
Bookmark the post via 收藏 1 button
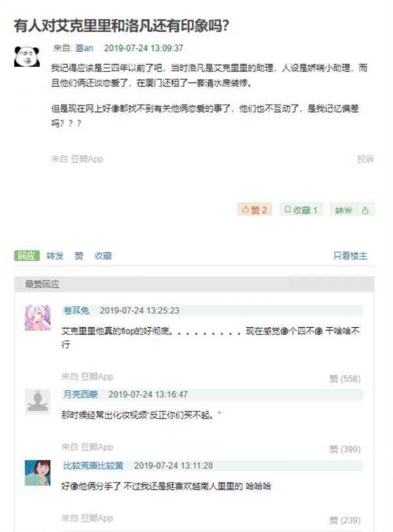tap(301, 210)
